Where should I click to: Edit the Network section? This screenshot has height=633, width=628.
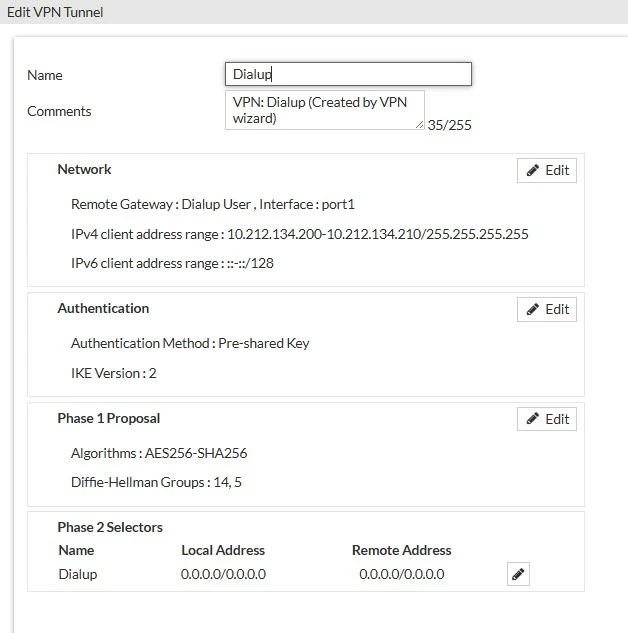tap(546, 170)
